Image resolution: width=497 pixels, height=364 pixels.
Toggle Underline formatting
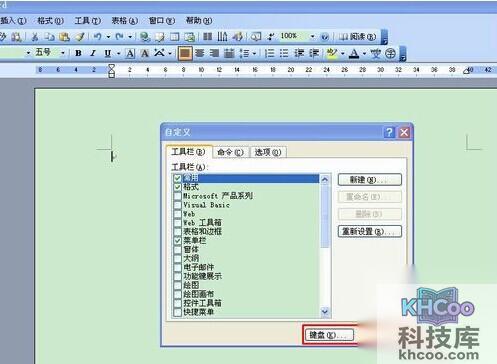coord(108,53)
